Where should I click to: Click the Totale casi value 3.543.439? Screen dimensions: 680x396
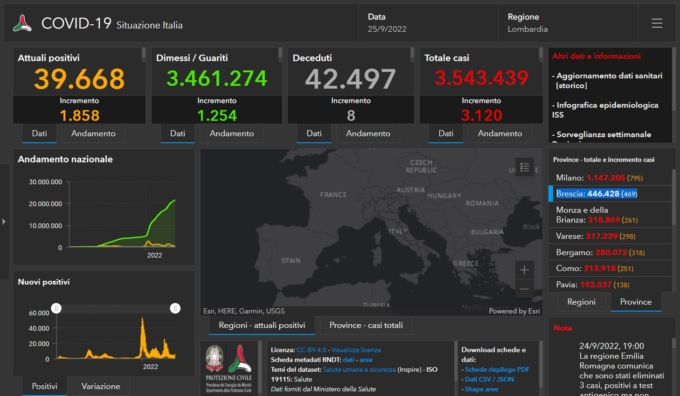coord(481,78)
